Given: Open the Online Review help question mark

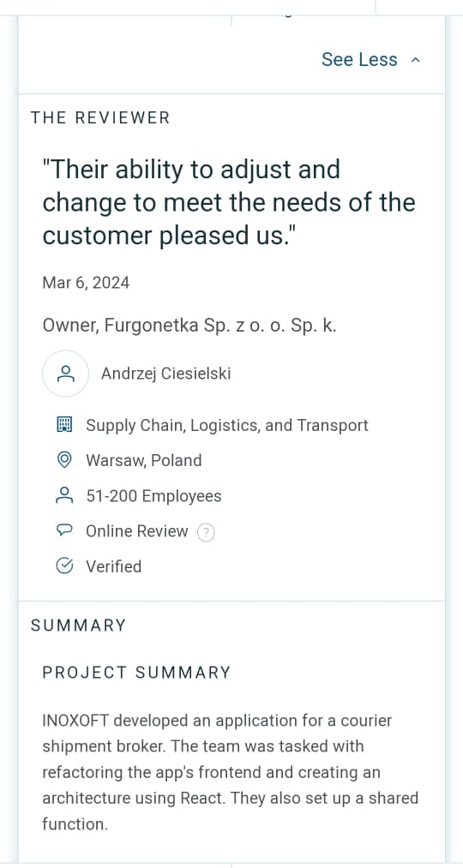Looking at the screenshot, I should 206,532.
